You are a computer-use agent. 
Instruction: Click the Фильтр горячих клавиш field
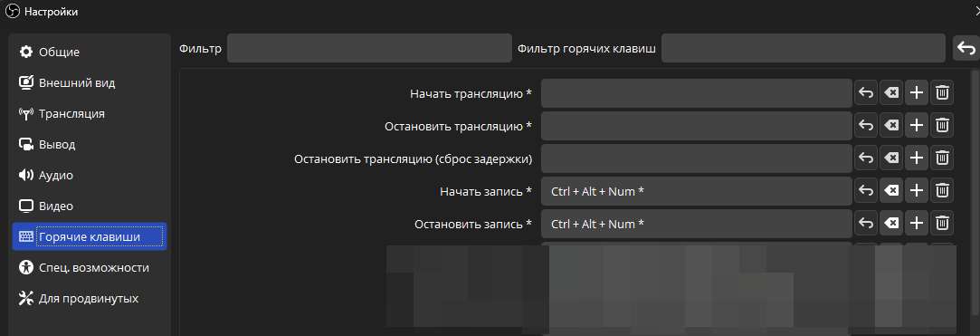[804, 48]
